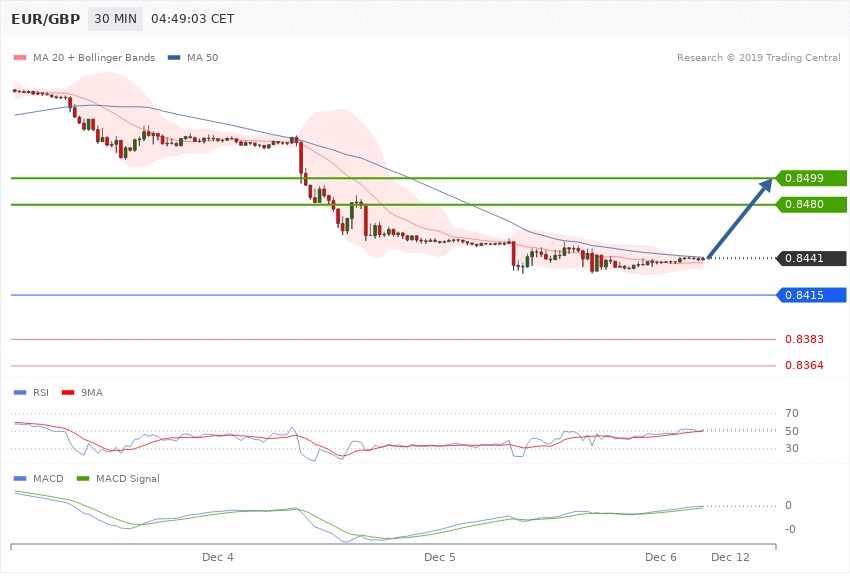Screen dimensions: 850x576
Task: Click the red 9MA legend marker
Action: (67, 392)
